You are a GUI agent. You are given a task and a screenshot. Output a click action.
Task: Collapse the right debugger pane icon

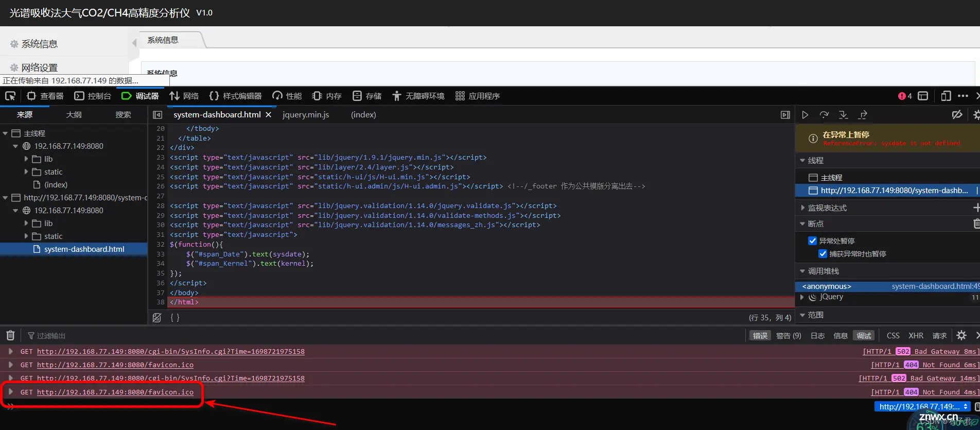(785, 115)
